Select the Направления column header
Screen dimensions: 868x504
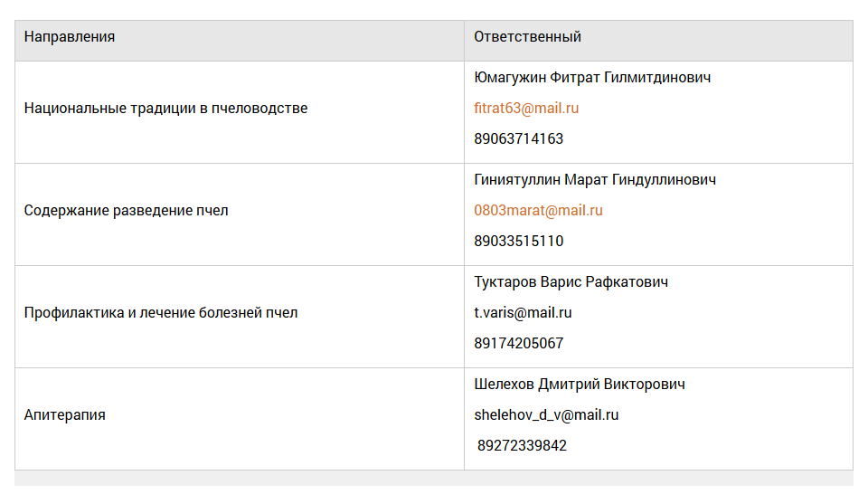coord(239,41)
